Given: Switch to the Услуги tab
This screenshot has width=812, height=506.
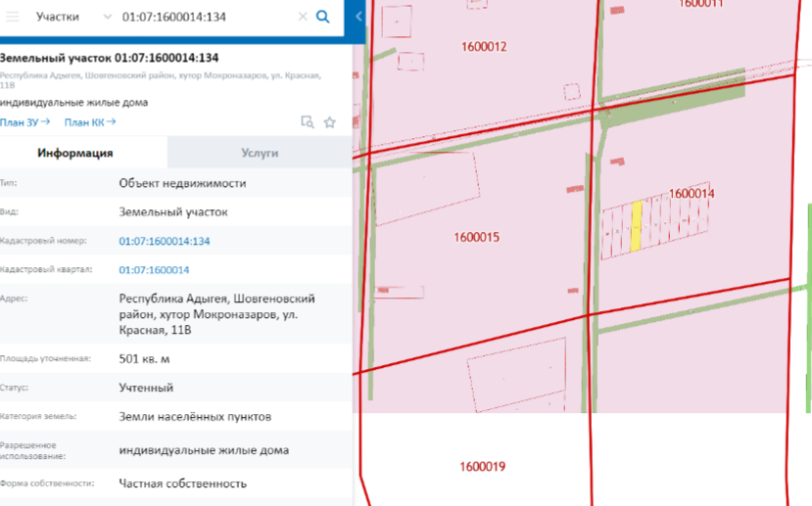Looking at the screenshot, I should tap(260, 153).
